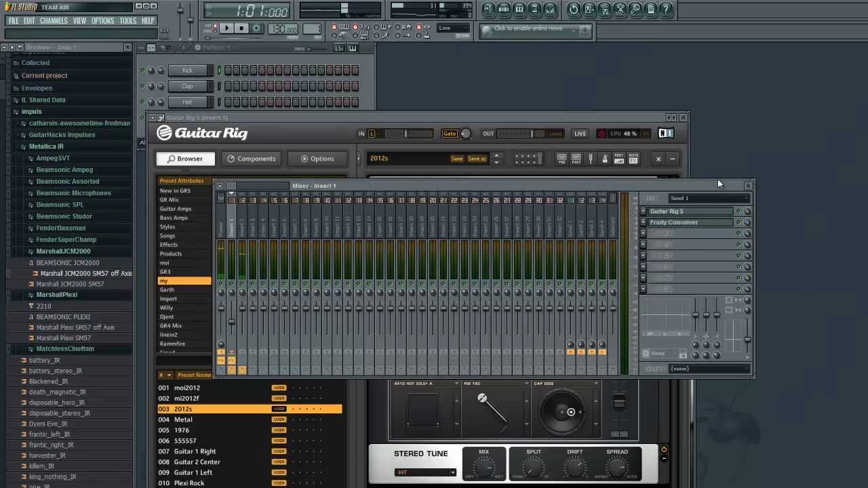Viewport: 868px width, 488px height.
Task: Switch to the Options tab in Guitar Rig
Action: (317, 159)
